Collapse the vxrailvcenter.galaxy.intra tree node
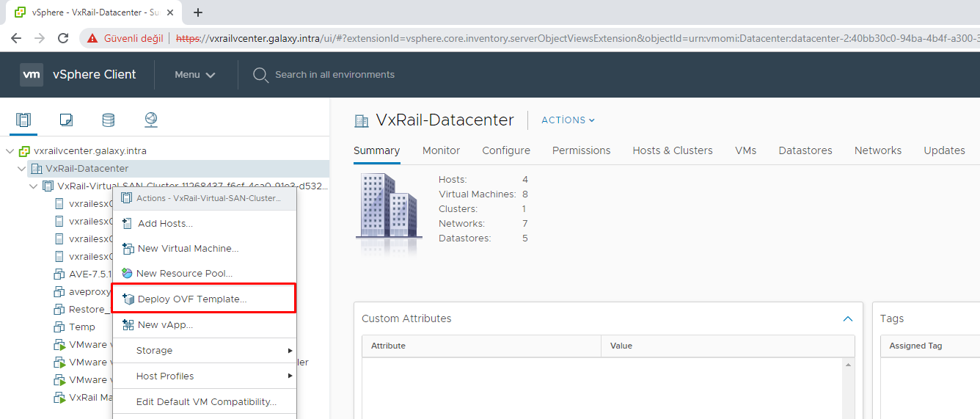This screenshot has height=419, width=980. tap(10, 151)
